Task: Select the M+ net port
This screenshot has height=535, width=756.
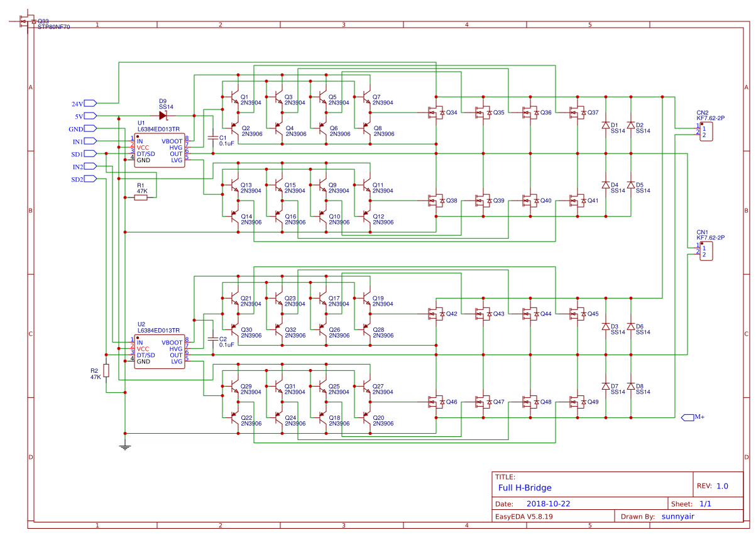Action: pyautogui.click(x=688, y=417)
